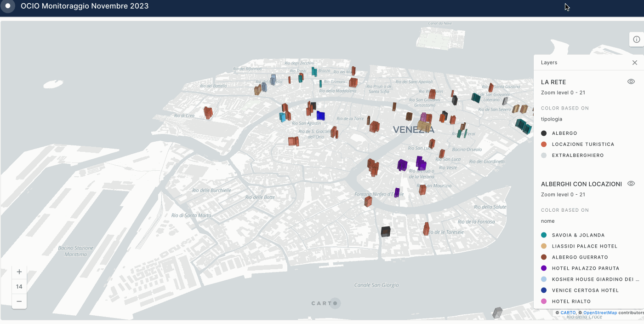The width and height of the screenshot is (644, 324).
Task: Open the OpenStreetMap contributors link
Action: click(x=600, y=312)
